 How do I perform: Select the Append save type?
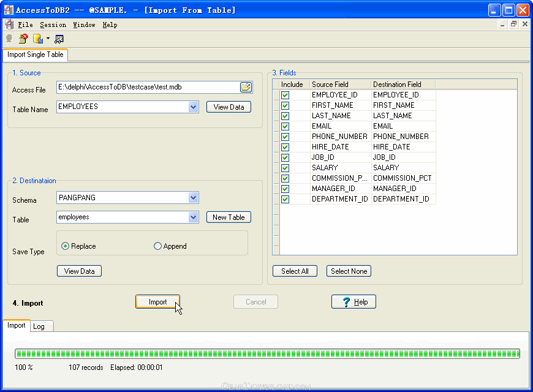[x=170, y=246]
